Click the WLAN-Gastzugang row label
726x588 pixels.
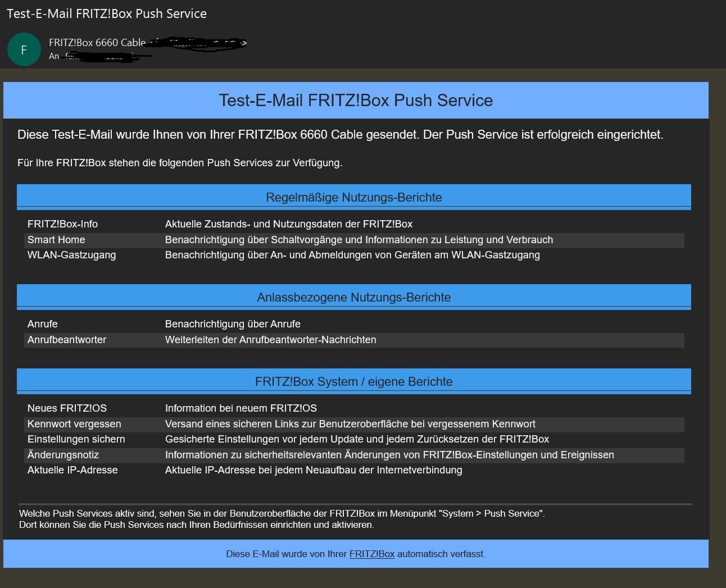tap(71, 255)
